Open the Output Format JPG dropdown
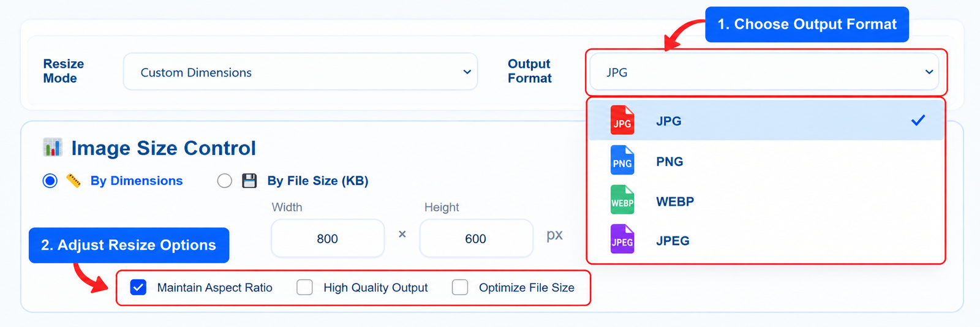The image size is (980, 327). 764,72
